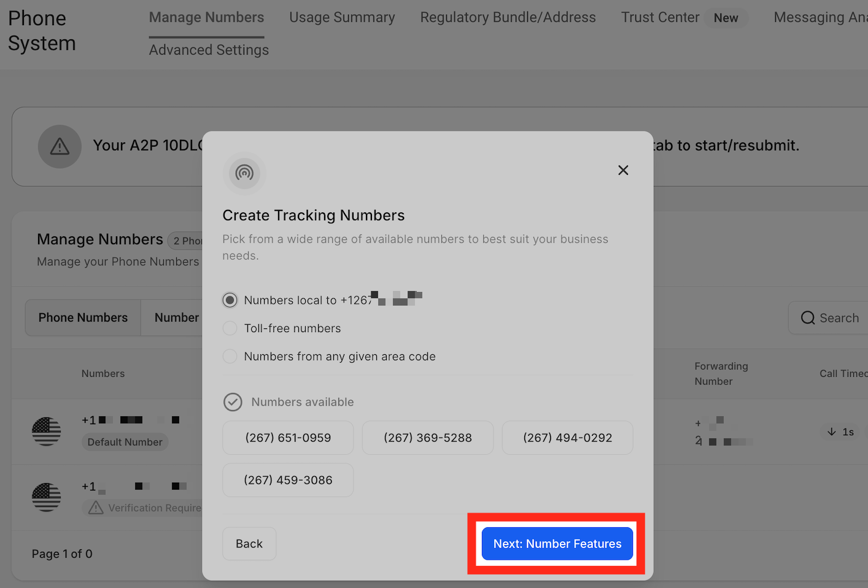The image size is (868, 588).
Task: Choose number (267) 459-3086
Action: pos(287,480)
